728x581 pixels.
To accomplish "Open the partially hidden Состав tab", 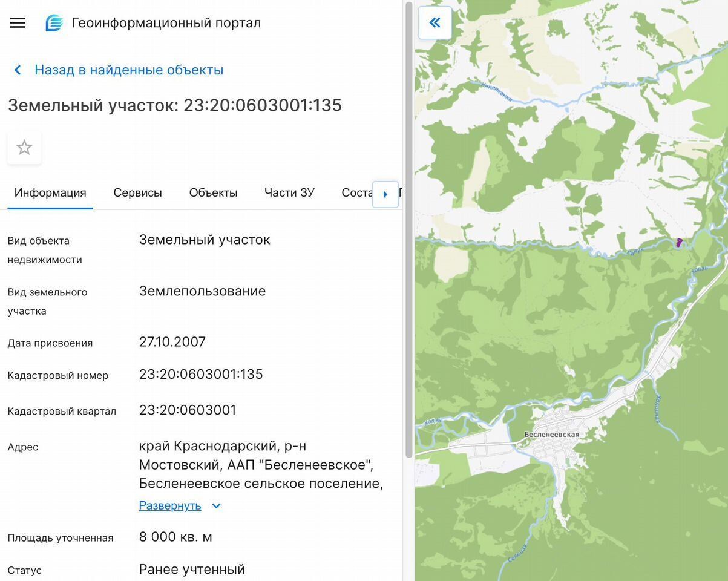I will pos(356,192).
